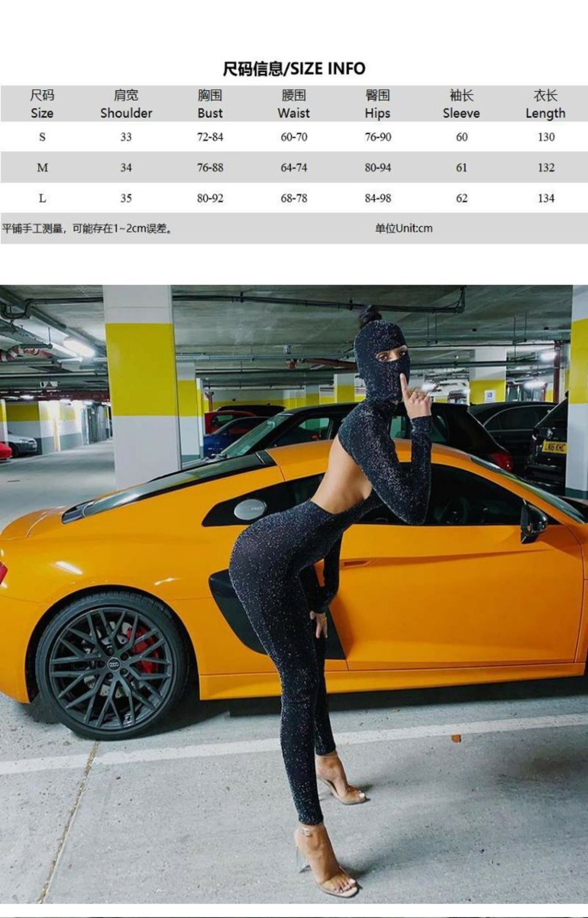Click hips value 84-98
This screenshot has height=918, width=588.
pos(378,199)
